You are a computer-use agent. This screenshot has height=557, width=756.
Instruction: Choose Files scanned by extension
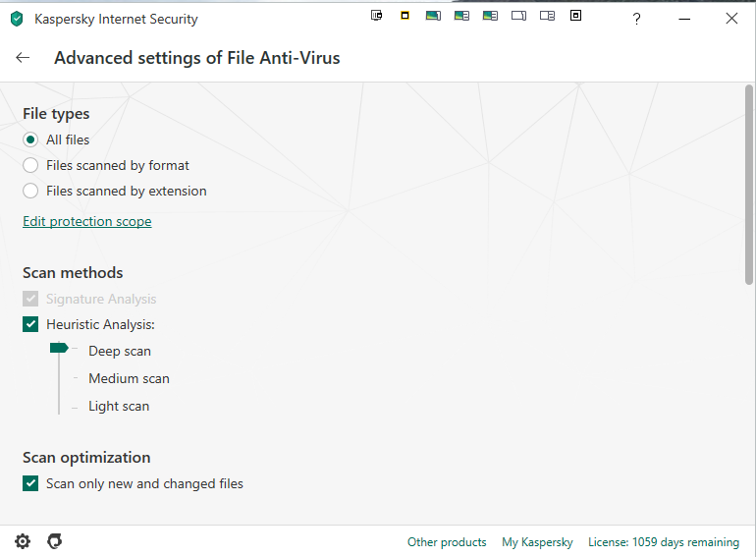coord(30,191)
